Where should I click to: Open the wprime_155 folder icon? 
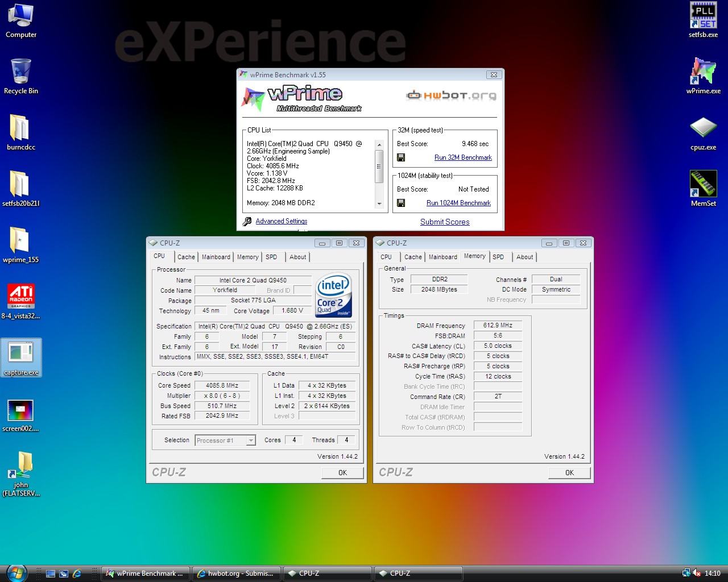pos(21,245)
